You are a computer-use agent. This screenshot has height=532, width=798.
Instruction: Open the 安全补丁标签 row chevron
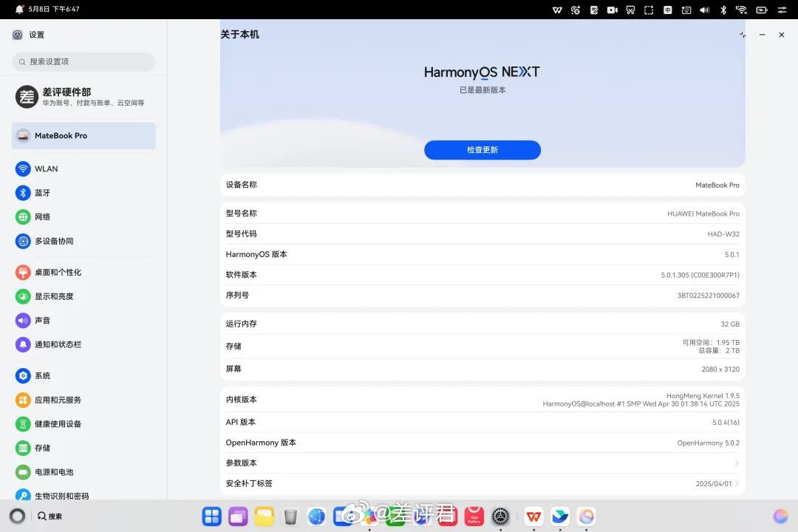(737, 483)
